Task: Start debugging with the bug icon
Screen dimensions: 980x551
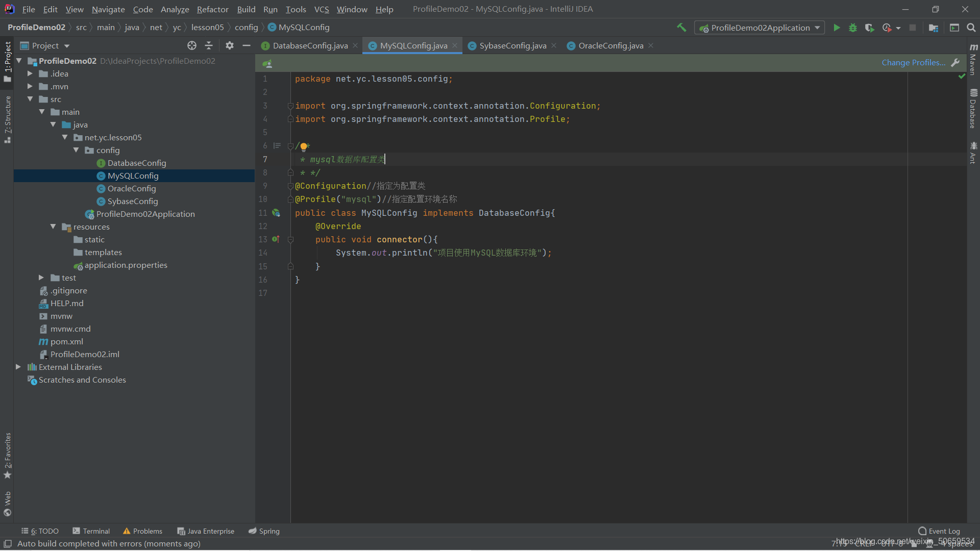Action: (x=853, y=28)
